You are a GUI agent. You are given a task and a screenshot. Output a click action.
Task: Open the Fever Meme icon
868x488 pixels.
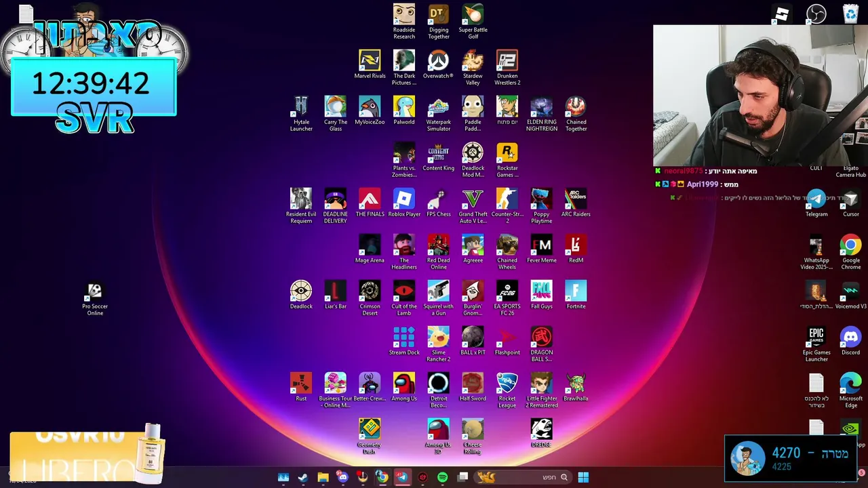pos(541,249)
